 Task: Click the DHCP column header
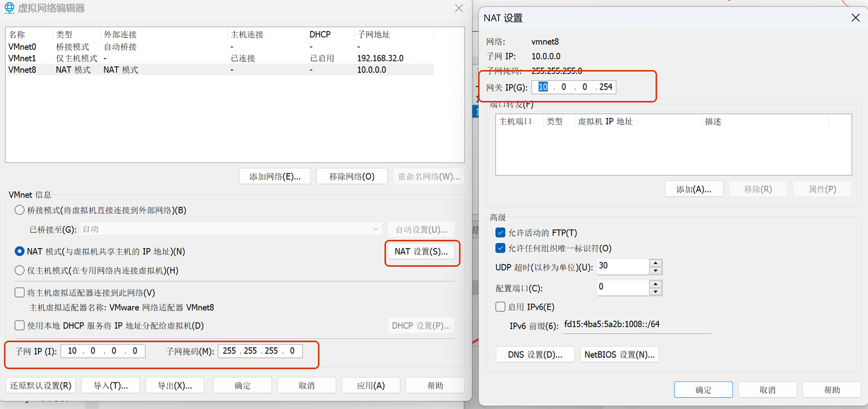click(330, 35)
